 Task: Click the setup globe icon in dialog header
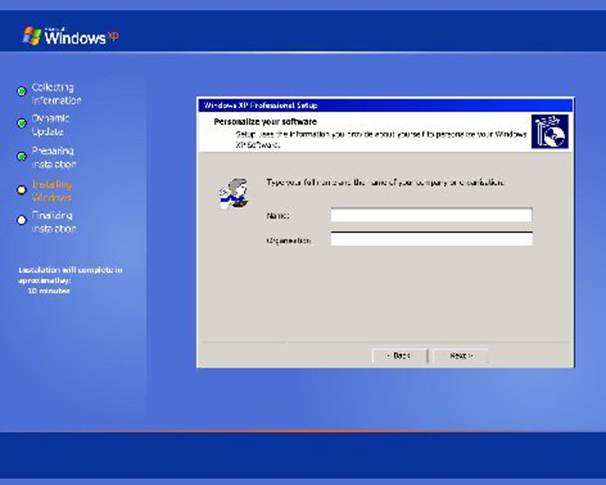pos(550,131)
